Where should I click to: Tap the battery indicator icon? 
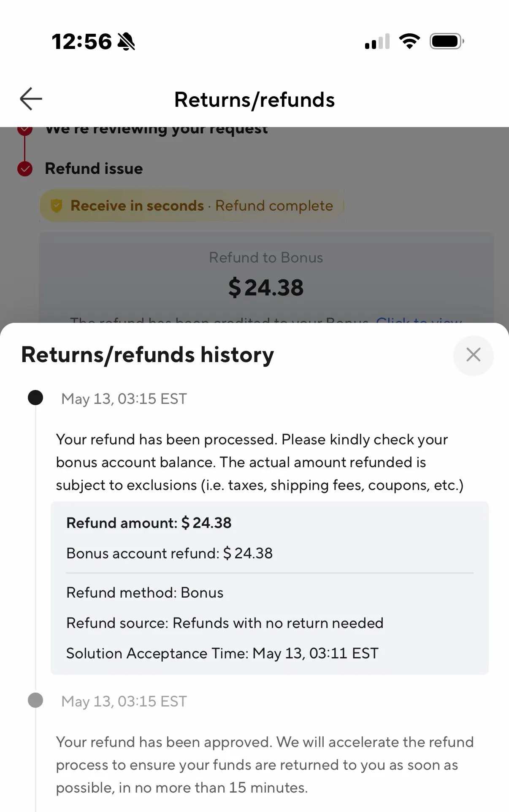pos(447,41)
